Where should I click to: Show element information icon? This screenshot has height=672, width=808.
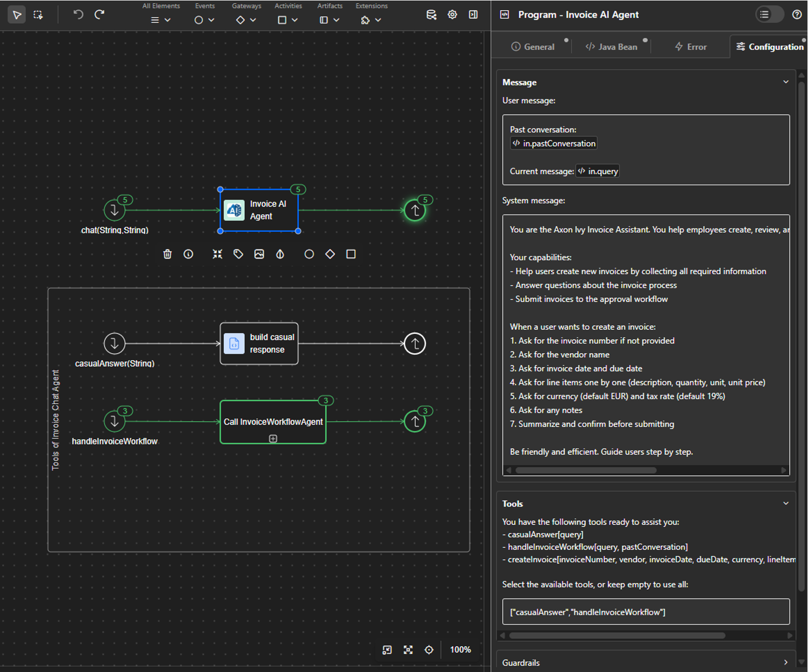point(188,254)
